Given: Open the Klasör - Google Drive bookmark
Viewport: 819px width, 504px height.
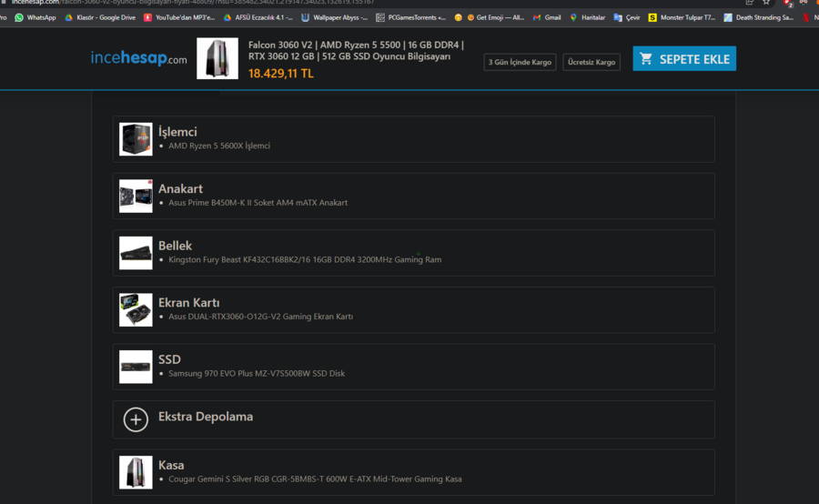Looking at the screenshot, I should pos(100,17).
